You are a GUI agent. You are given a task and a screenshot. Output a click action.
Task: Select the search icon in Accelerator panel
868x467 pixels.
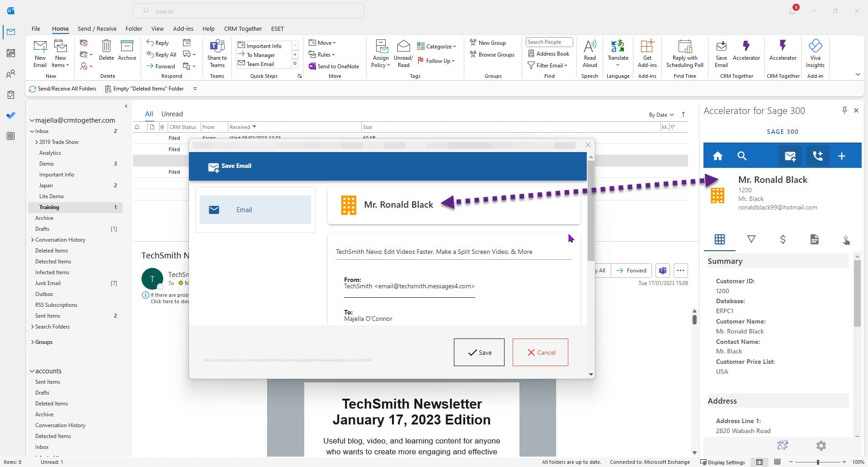pyautogui.click(x=742, y=155)
